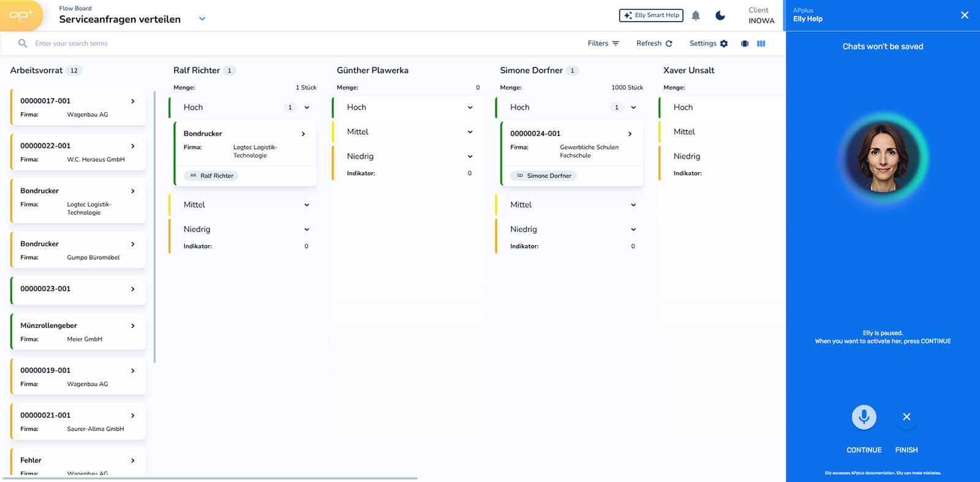Collapse Hoch group under Ralf Richter

(307, 107)
